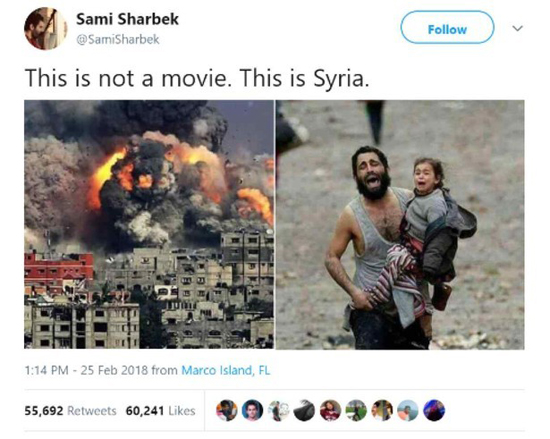This screenshot has height=439, width=550.
Task: Click the Marco Island, FL location link
Action: tap(226, 370)
